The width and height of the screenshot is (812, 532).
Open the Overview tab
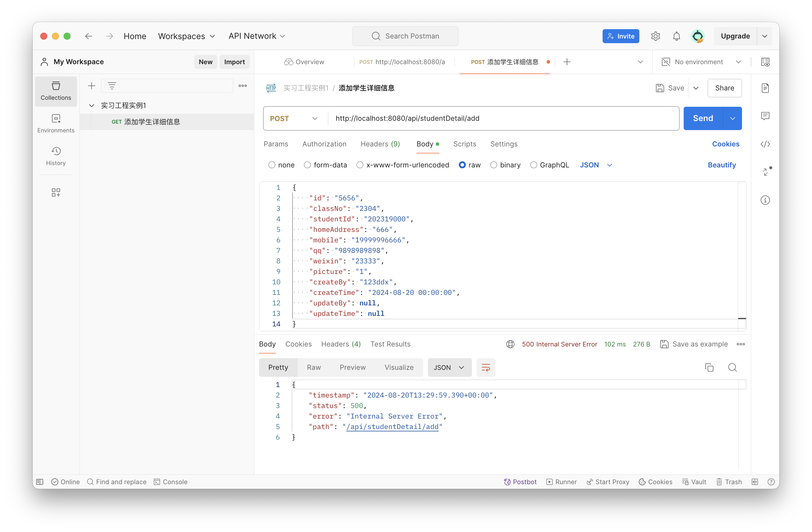tap(304, 62)
